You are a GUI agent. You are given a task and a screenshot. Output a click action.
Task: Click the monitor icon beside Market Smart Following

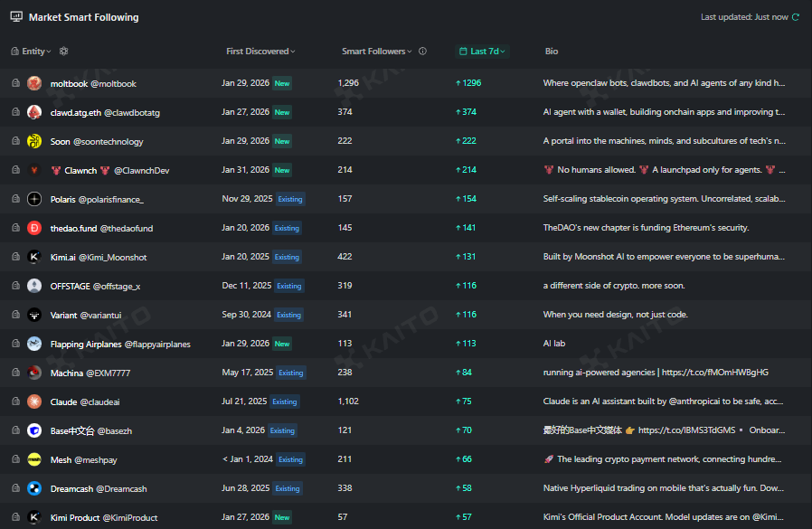(16, 16)
